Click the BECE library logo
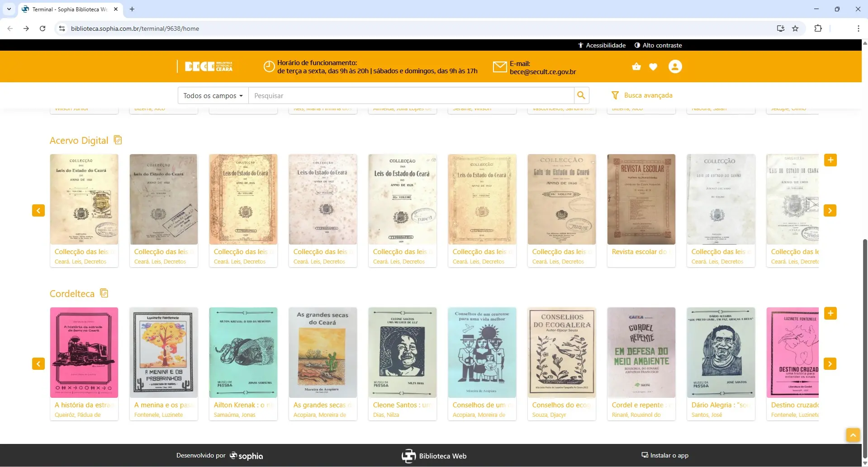This screenshot has width=868, height=467. click(x=208, y=66)
